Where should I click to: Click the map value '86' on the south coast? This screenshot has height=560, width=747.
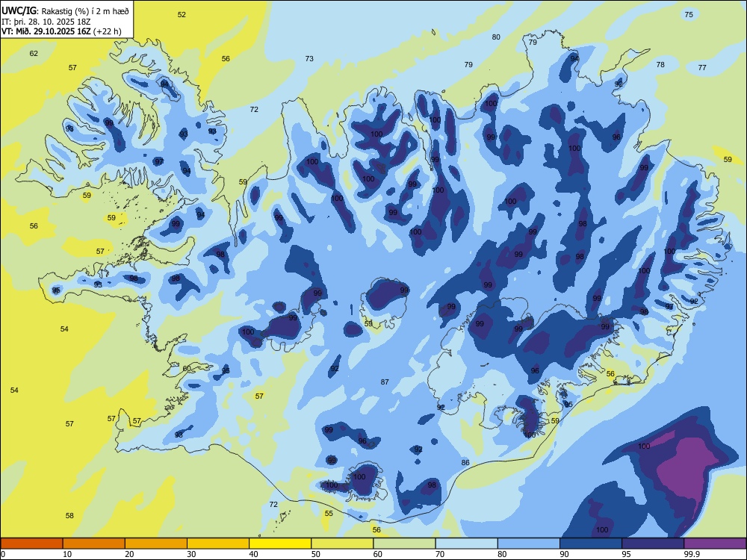(465, 462)
